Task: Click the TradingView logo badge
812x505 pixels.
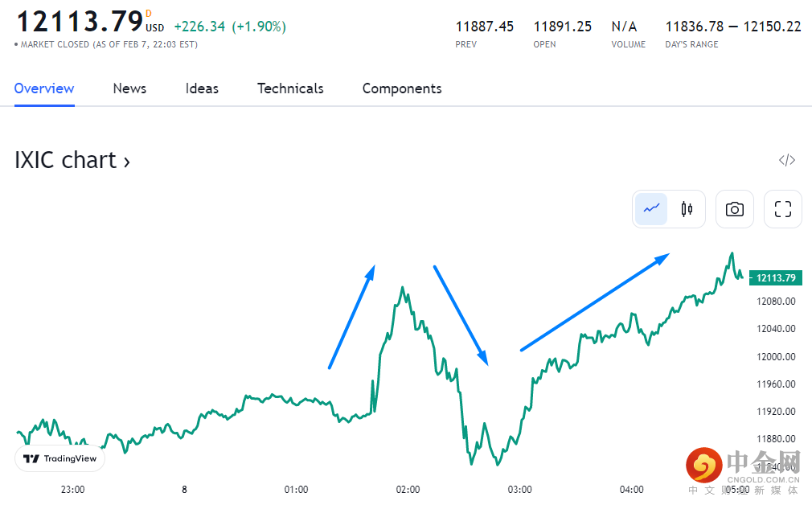Action: pyautogui.click(x=60, y=458)
